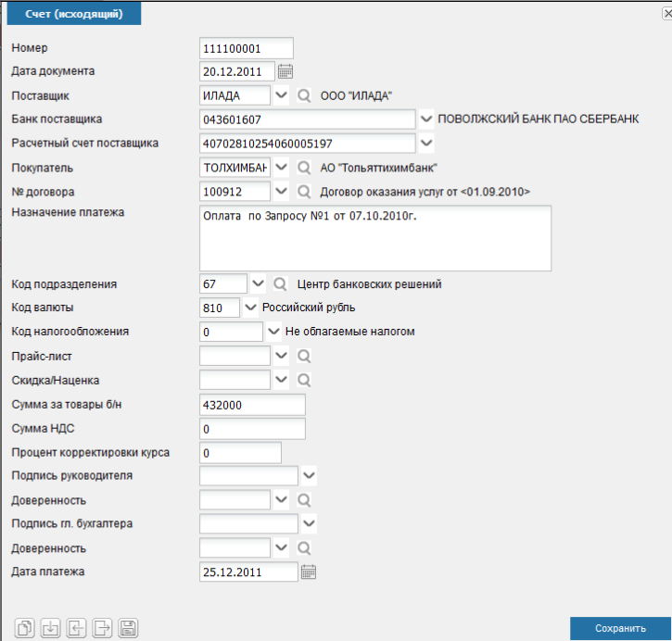
Task: Search Поставщик with magnifier icon
Action: coord(304,95)
